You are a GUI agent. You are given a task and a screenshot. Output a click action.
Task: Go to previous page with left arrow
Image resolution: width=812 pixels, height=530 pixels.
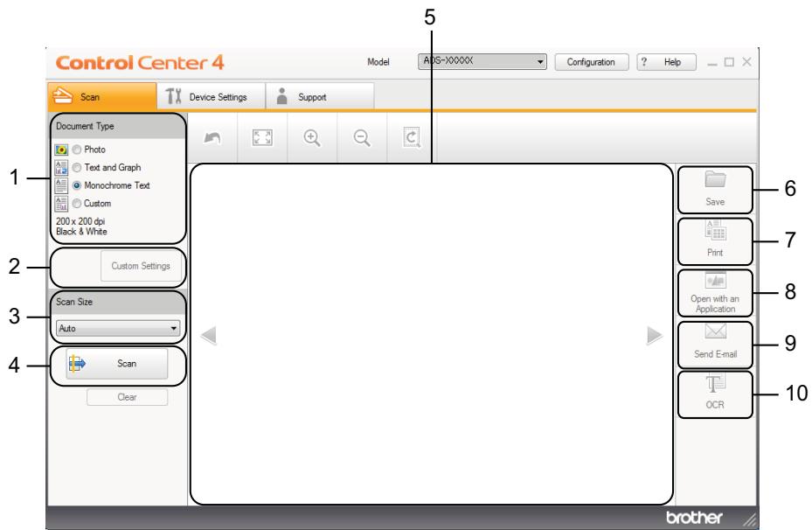208,335
